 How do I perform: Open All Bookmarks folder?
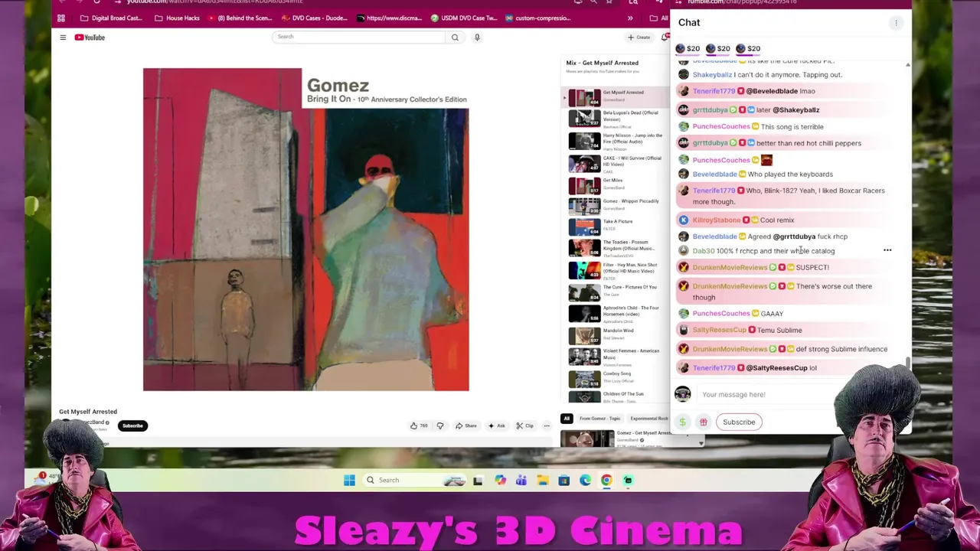coord(658,18)
